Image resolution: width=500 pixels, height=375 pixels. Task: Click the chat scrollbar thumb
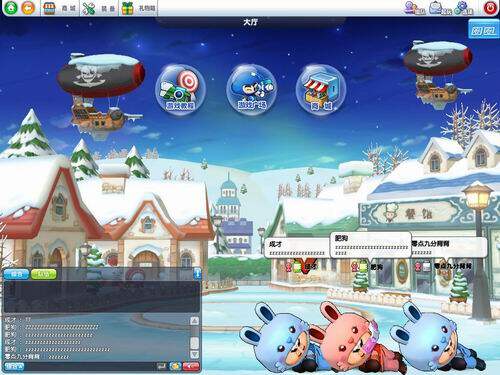pyautogui.click(x=195, y=342)
